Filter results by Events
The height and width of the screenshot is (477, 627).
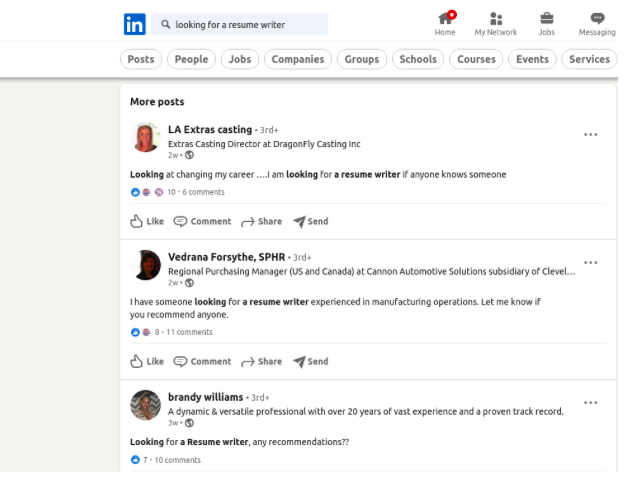click(532, 59)
